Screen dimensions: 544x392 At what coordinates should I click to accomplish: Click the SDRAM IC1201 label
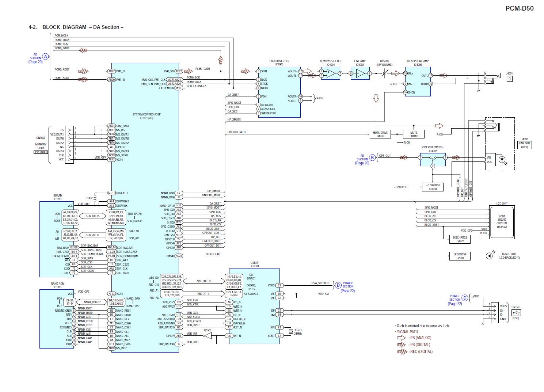58,197
